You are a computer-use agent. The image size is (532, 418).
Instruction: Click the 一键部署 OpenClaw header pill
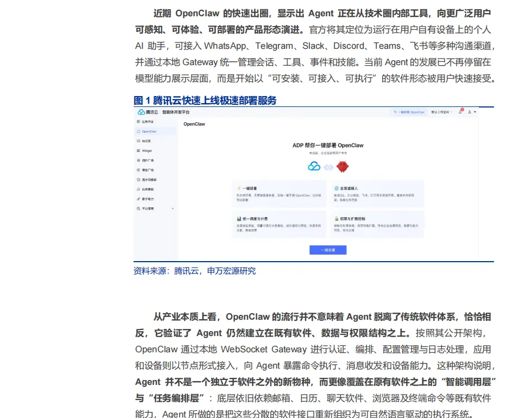click(408, 112)
